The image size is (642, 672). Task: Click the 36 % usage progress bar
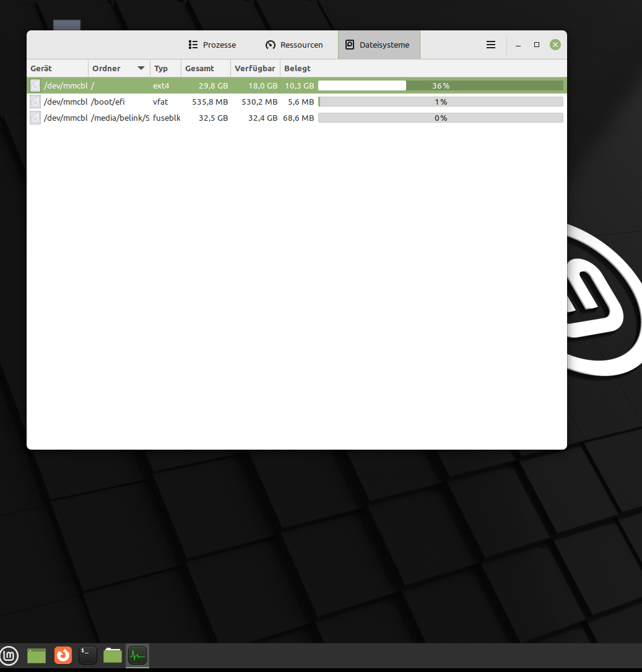tap(441, 85)
